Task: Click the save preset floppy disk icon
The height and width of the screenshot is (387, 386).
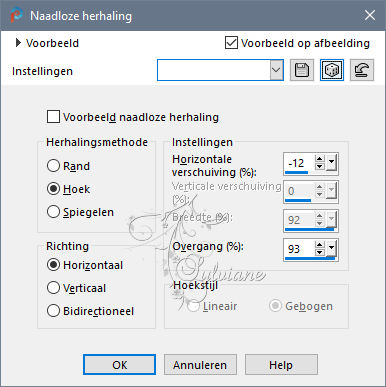Action: coord(302,70)
